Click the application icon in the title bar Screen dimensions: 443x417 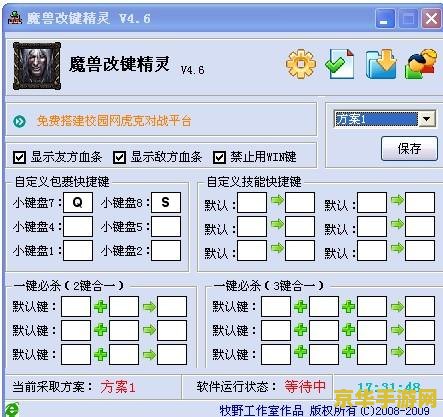coord(15,18)
